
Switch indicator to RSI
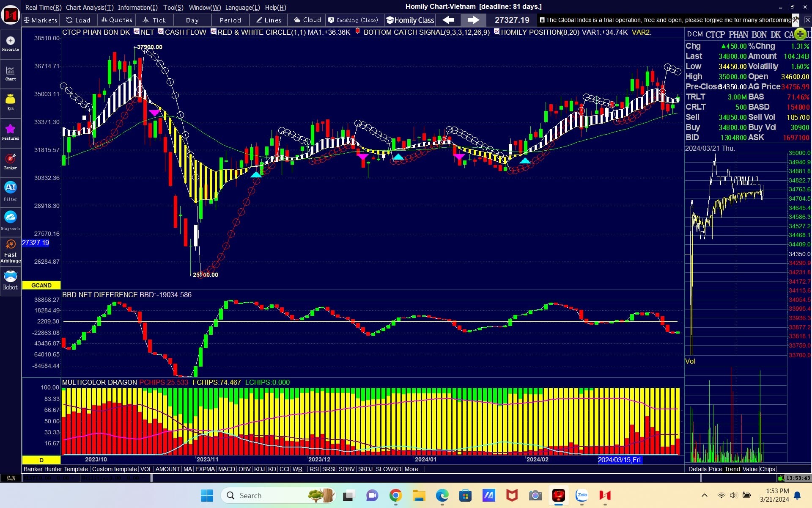tap(314, 469)
